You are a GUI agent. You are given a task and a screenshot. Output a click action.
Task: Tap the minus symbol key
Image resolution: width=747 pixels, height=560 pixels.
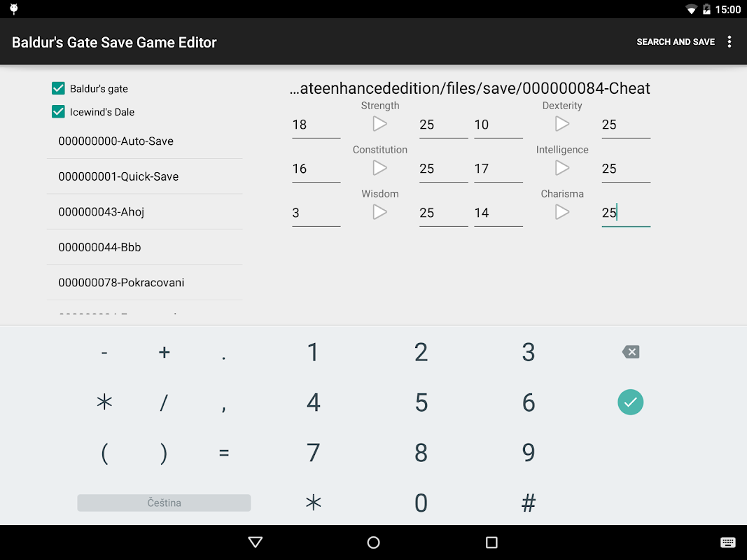tap(104, 352)
